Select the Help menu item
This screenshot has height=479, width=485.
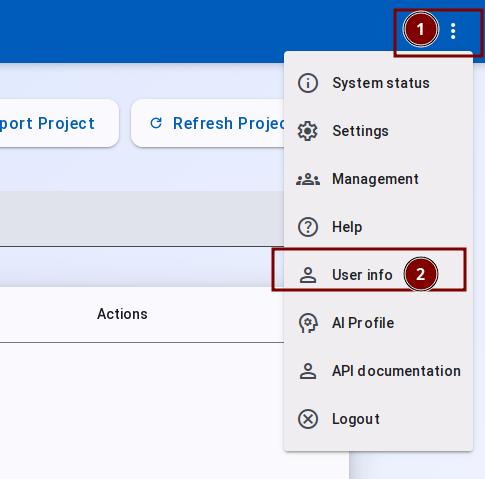point(378,227)
